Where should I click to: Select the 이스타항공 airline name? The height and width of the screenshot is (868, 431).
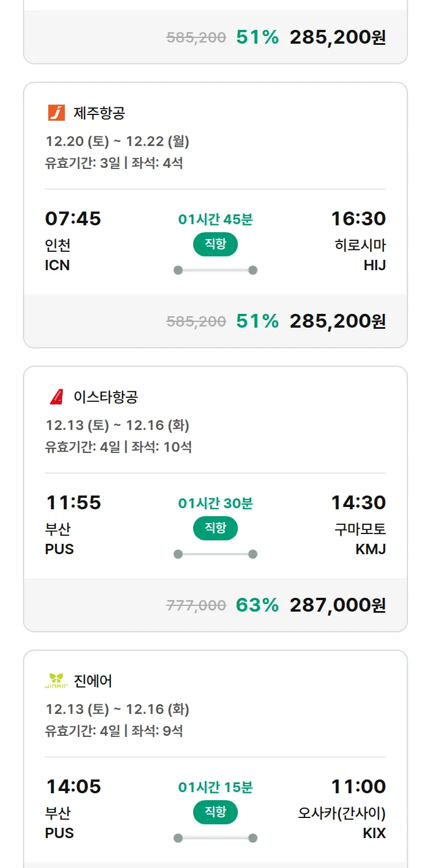coord(106,397)
